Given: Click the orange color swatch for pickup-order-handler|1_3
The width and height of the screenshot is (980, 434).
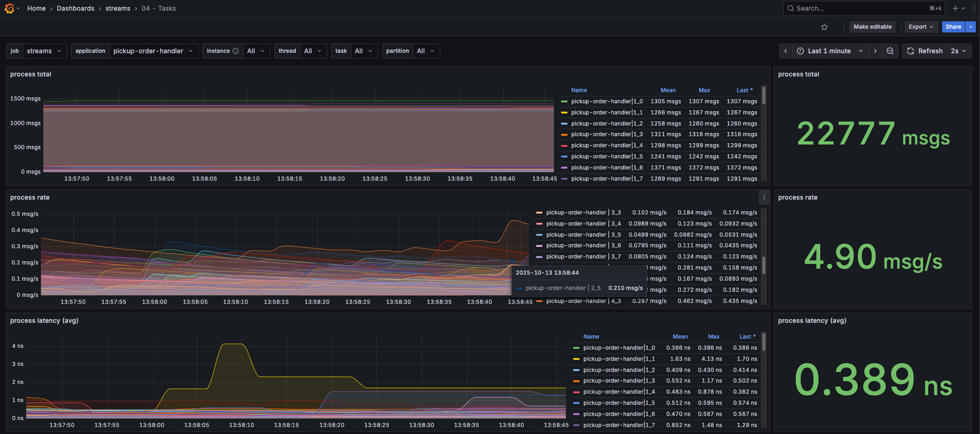Looking at the screenshot, I should tap(564, 134).
